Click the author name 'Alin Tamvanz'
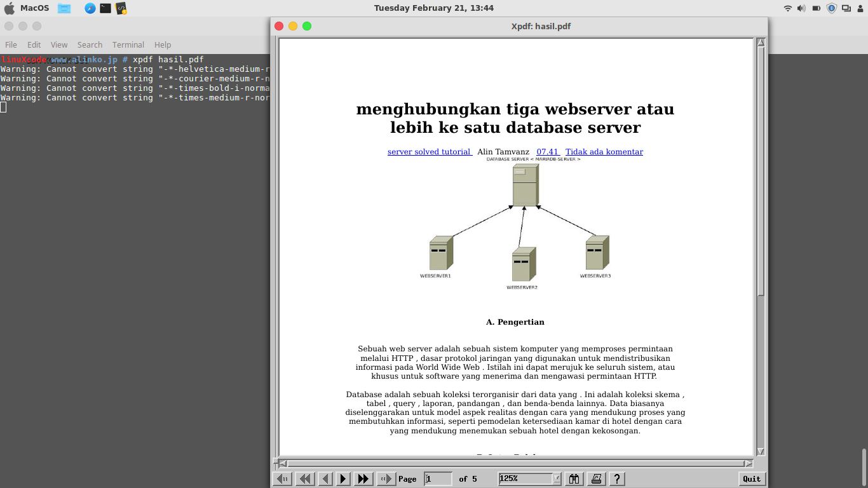This screenshot has width=868, height=488. pos(503,152)
